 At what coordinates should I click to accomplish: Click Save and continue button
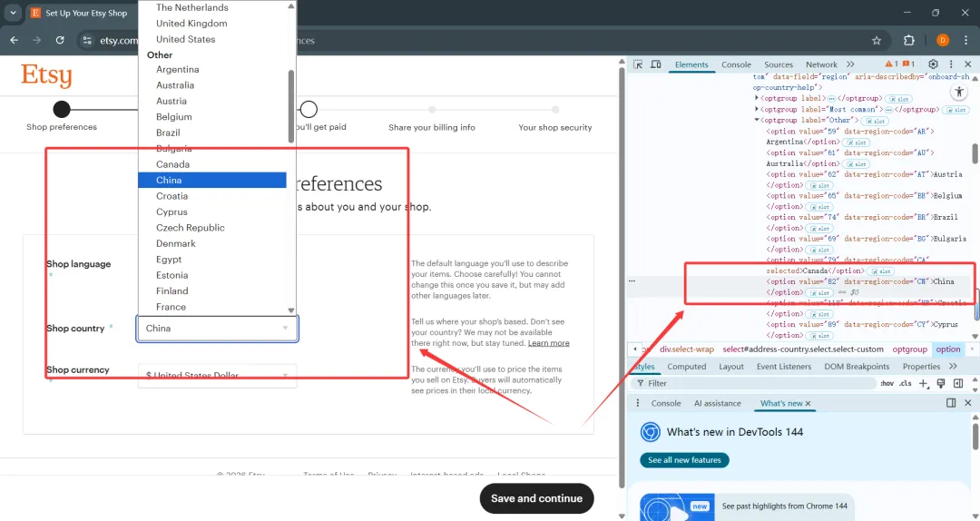pos(536,498)
